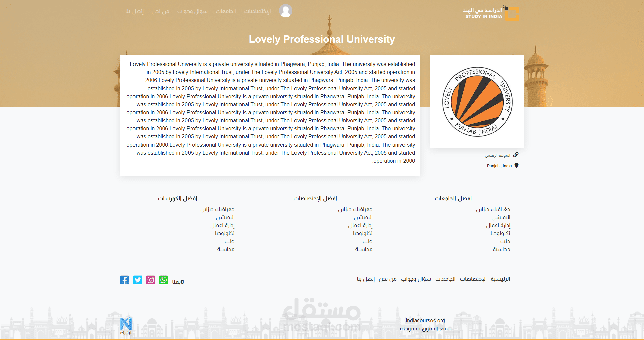Open سؤال وجواب in the top navigation

pyautogui.click(x=193, y=11)
